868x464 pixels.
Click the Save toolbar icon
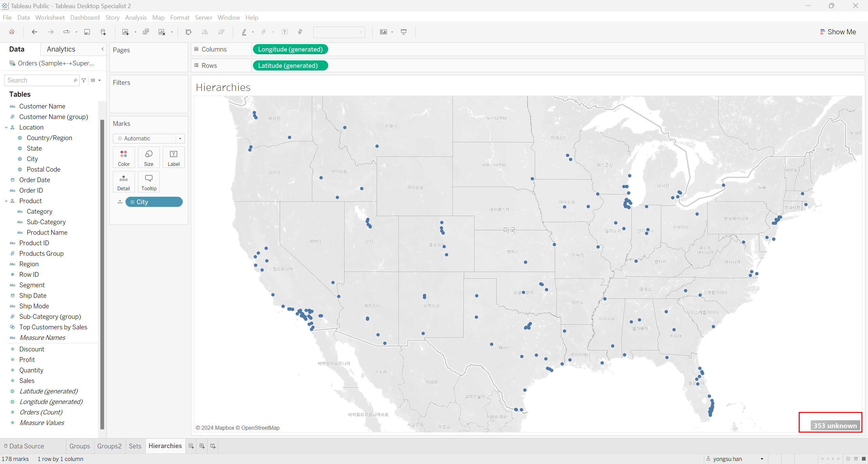[87, 32]
